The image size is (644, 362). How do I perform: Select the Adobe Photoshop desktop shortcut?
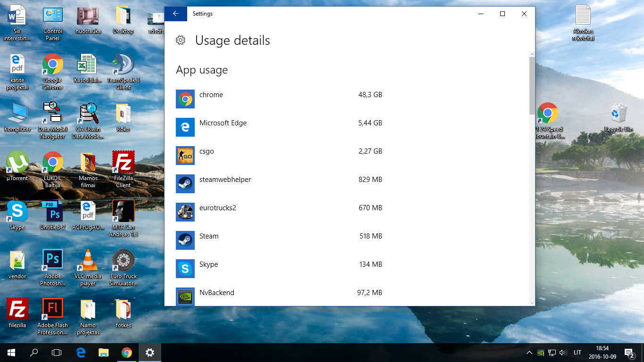pos(53,268)
